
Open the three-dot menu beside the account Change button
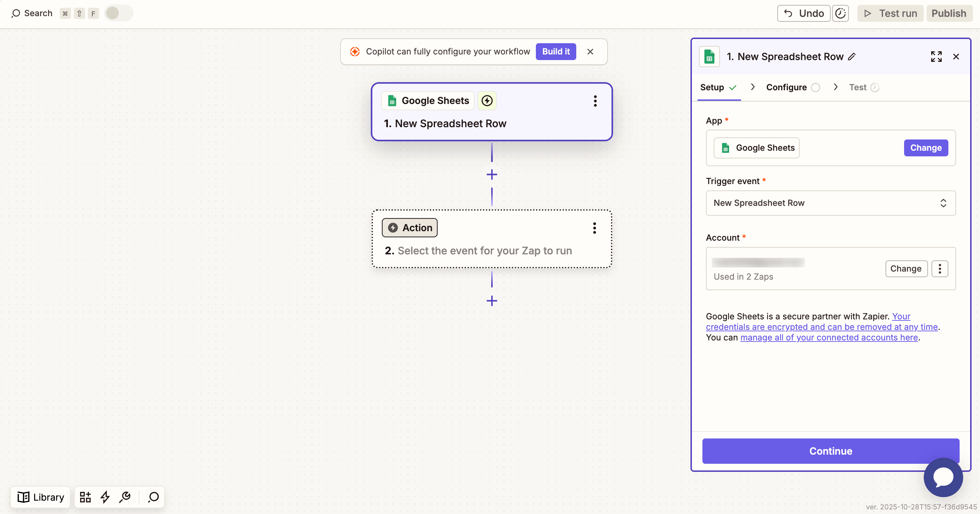(x=939, y=269)
